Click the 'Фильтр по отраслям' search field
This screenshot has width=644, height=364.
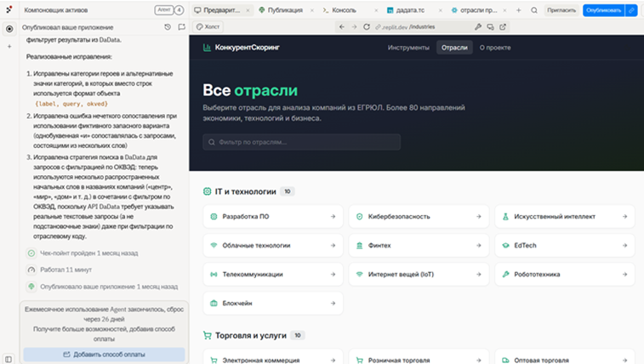(348, 141)
